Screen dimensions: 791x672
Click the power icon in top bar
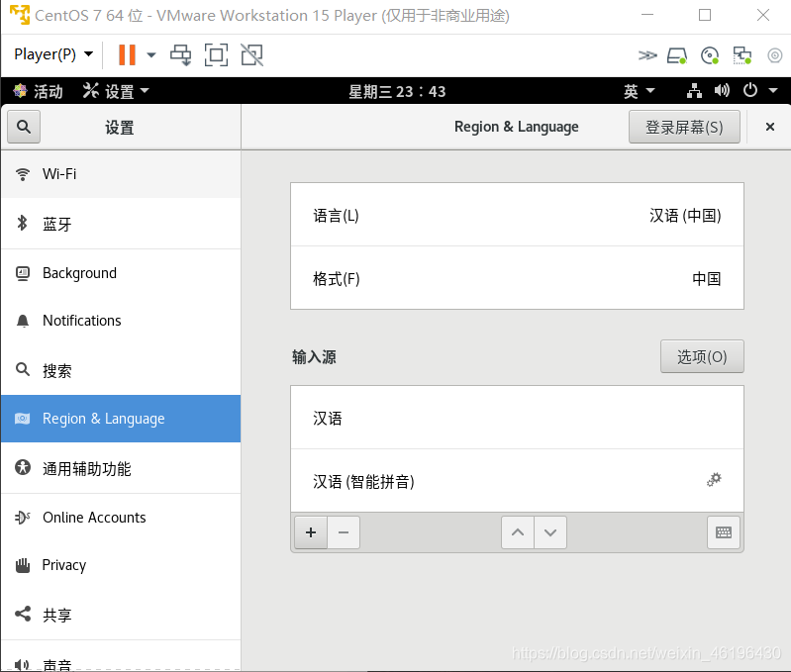[x=750, y=91]
